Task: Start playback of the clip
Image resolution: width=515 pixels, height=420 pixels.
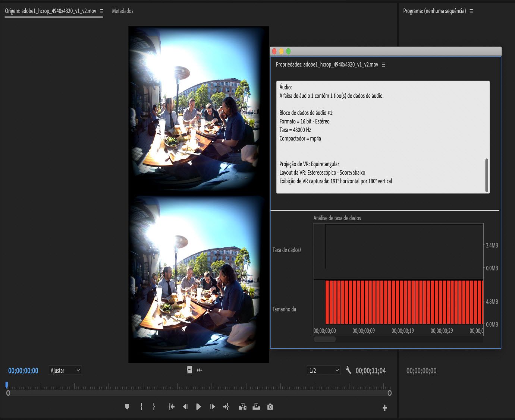Action: click(198, 407)
